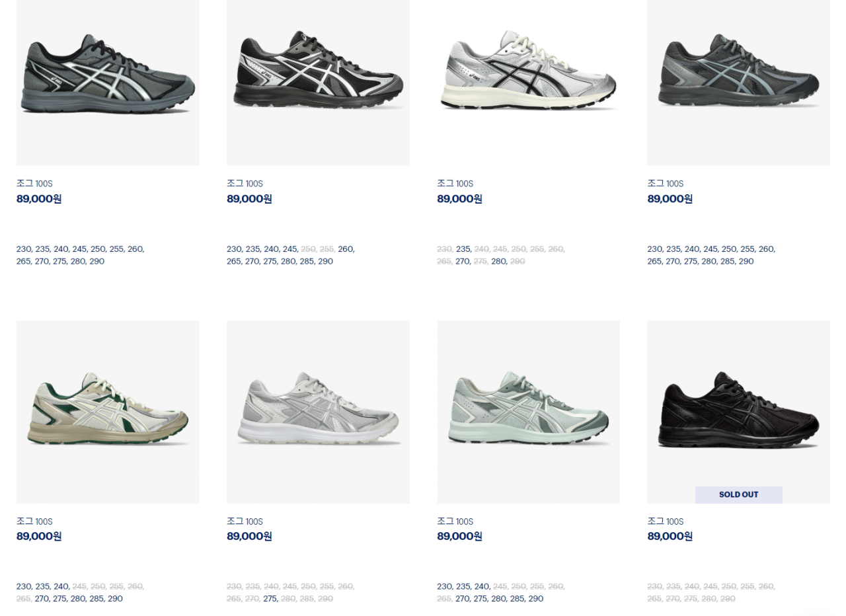
Task: Open 조그 100S title under cream-green shoe
Action: (x=34, y=521)
